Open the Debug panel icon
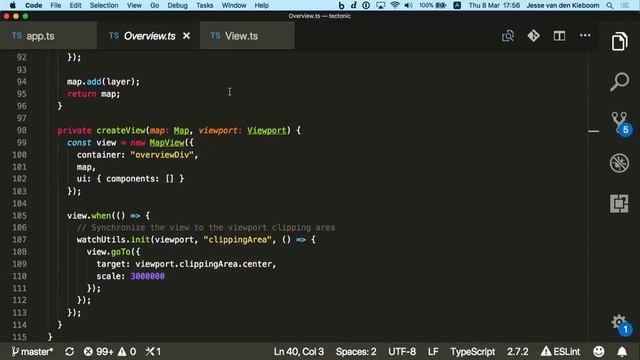Screen dimensions: 640x360 point(619,163)
